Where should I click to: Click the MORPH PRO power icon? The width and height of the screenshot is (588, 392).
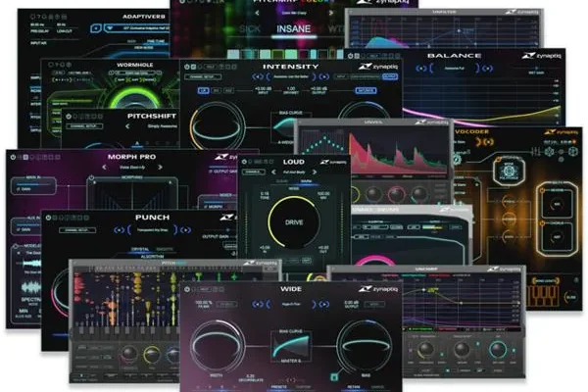point(13,157)
